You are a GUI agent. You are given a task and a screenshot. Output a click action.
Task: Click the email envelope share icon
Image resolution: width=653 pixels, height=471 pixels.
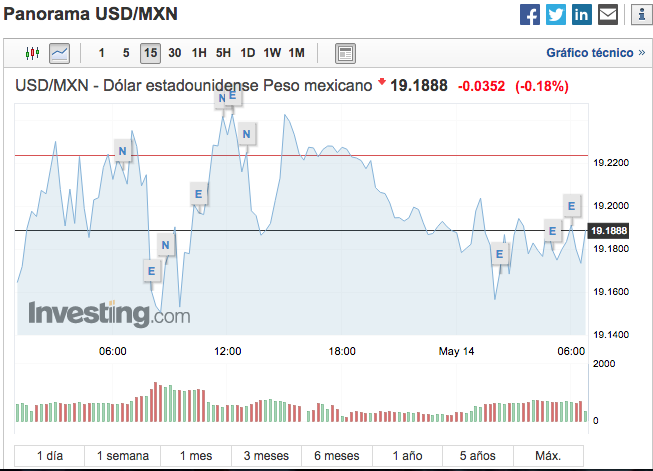click(x=607, y=15)
